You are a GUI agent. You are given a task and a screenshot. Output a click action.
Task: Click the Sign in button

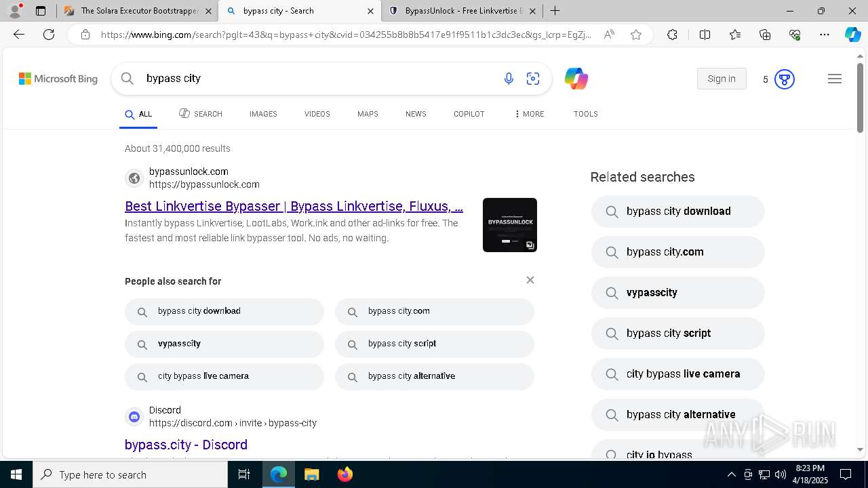(722, 79)
